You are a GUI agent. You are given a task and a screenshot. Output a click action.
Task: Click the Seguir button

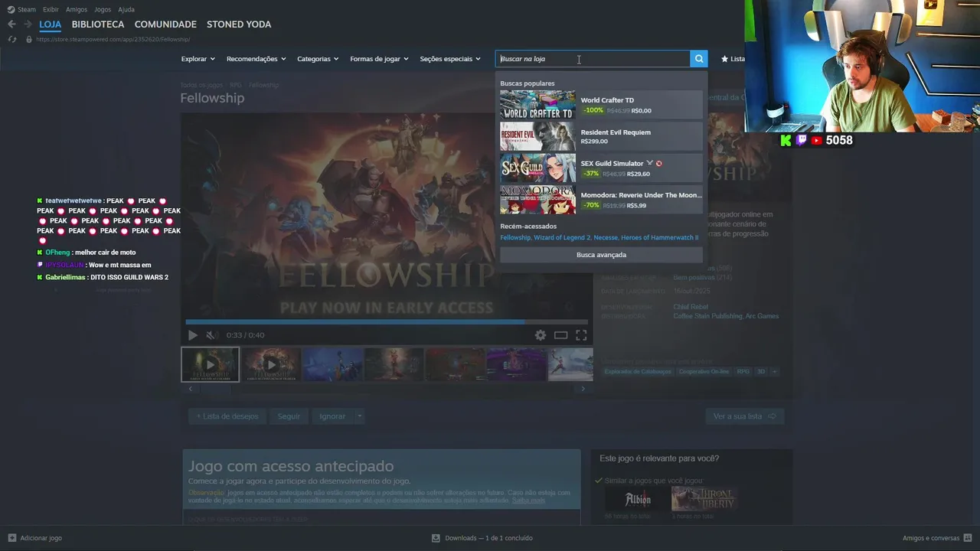(x=289, y=416)
